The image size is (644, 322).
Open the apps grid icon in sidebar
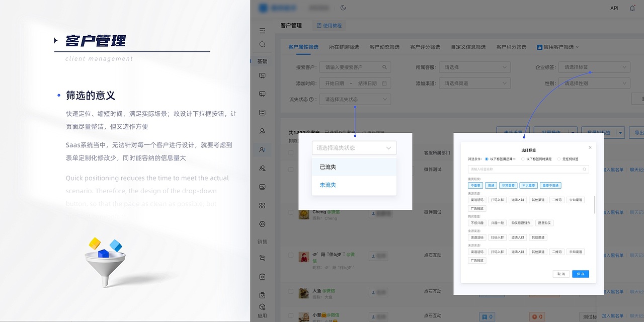click(x=262, y=205)
